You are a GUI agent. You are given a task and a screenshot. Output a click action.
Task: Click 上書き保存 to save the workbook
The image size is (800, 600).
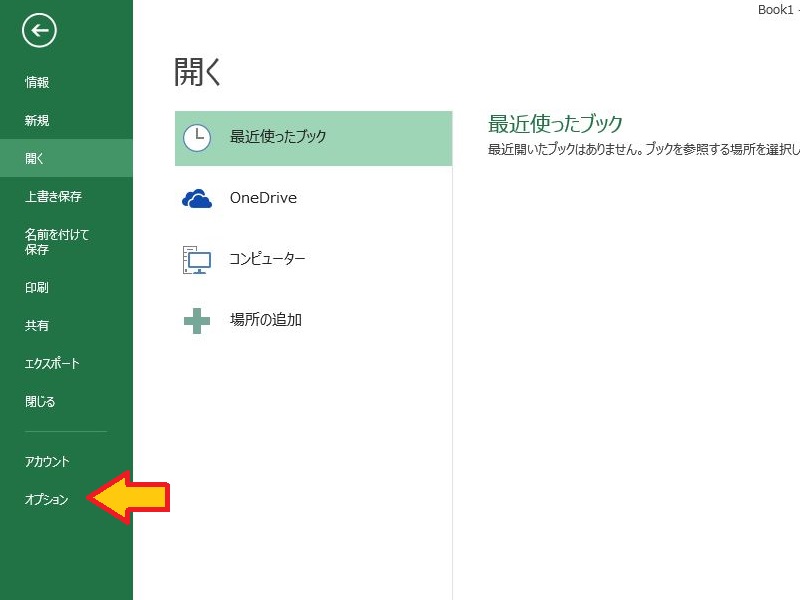(53, 197)
